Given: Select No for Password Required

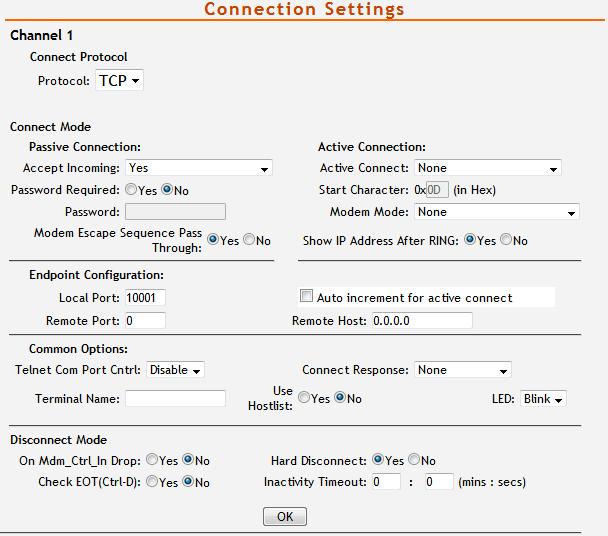Looking at the screenshot, I should point(167,189).
